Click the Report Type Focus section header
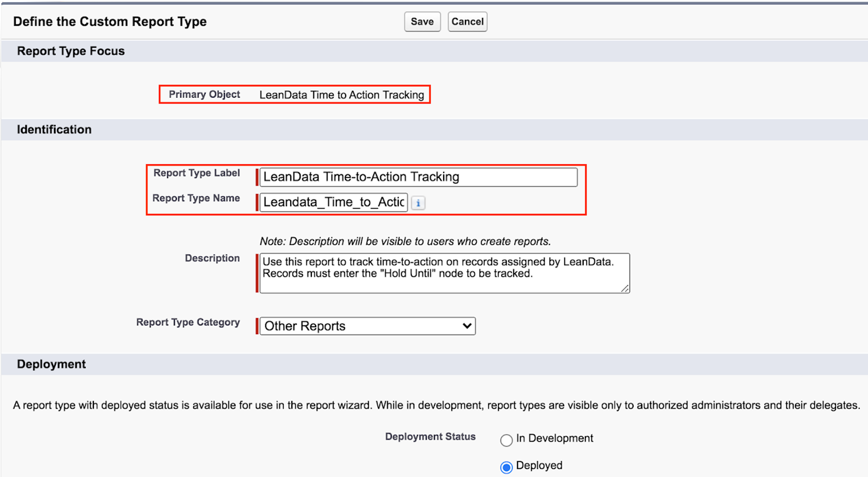This screenshot has width=868, height=477. 71,51
